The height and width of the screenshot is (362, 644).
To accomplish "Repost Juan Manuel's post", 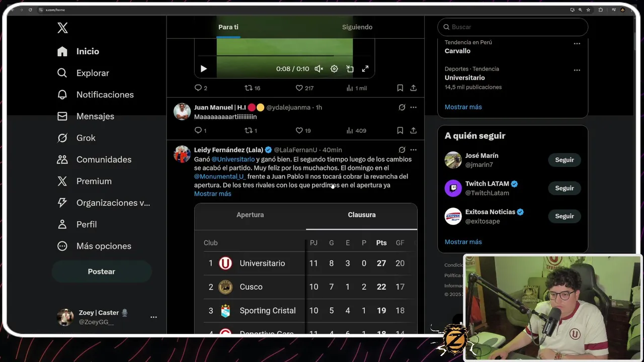I will click(x=251, y=131).
